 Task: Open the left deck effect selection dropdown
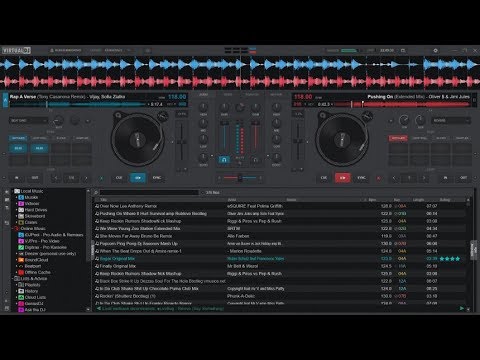[x=28, y=120]
